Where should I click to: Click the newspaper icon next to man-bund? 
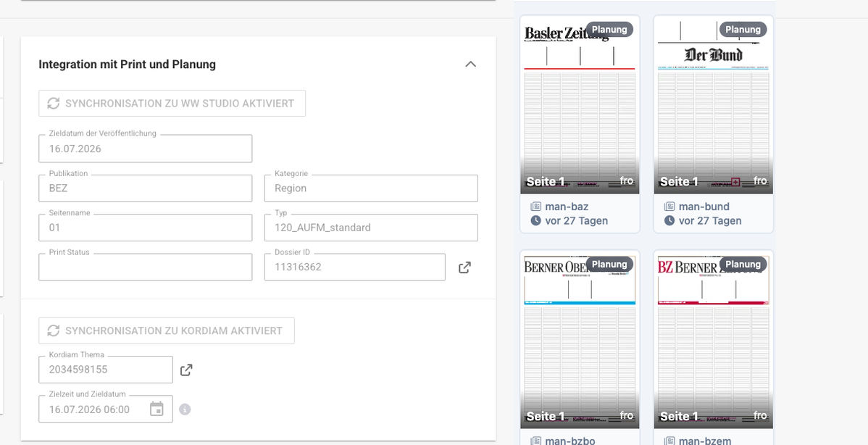(669, 207)
